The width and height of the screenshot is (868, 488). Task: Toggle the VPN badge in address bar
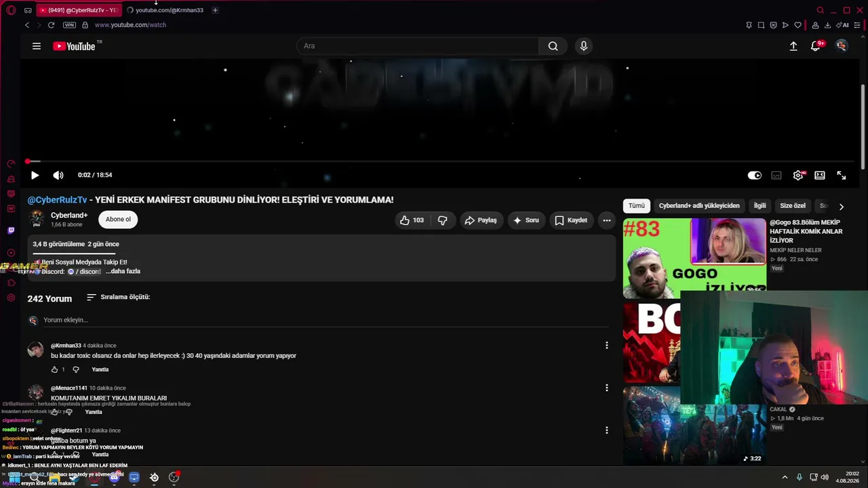(x=69, y=25)
